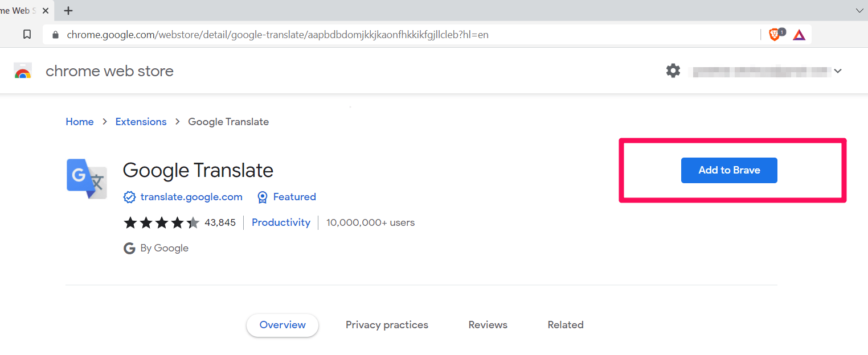Open the translate.google.com link
Image resolution: width=868 pixels, height=355 pixels.
pyautogui.click(x=192, y=197)
